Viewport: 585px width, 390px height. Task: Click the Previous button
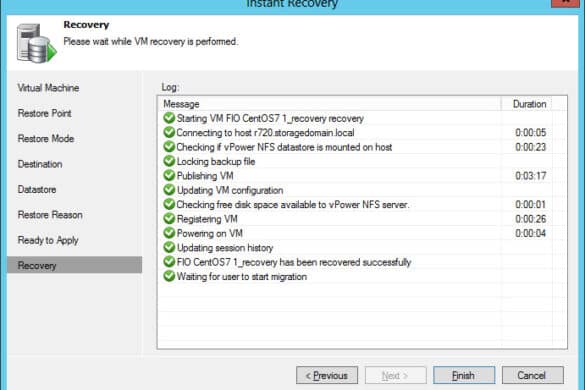click(x=327, y=375)
